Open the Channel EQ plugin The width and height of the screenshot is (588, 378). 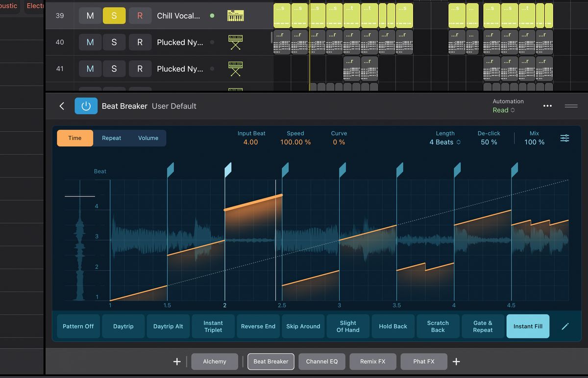[322, 361]
